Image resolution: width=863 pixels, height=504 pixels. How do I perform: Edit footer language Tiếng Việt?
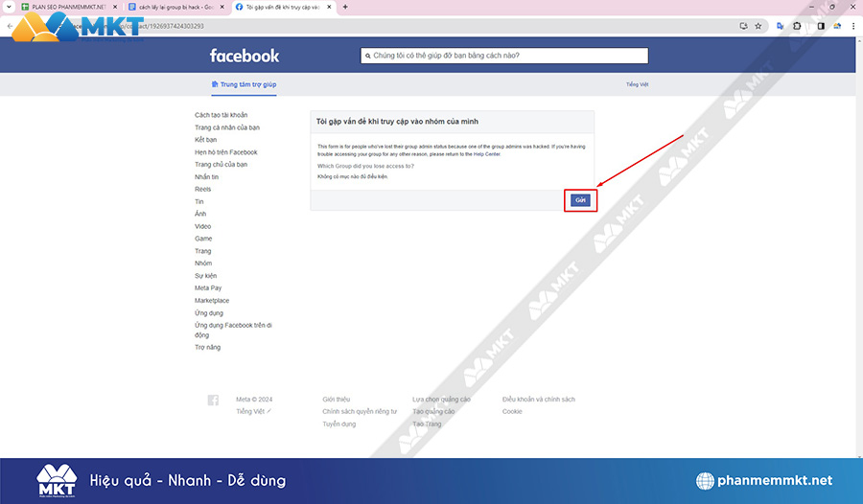(254, 411)
